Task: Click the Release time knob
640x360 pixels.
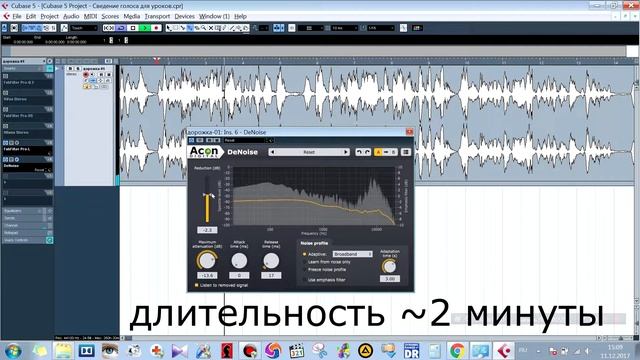Action: click(x=271, y=260)
